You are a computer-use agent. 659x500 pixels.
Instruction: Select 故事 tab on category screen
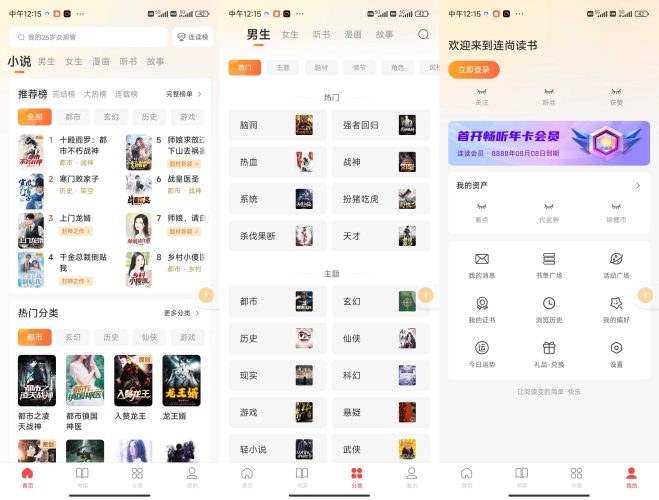click(x=384, y=34)
